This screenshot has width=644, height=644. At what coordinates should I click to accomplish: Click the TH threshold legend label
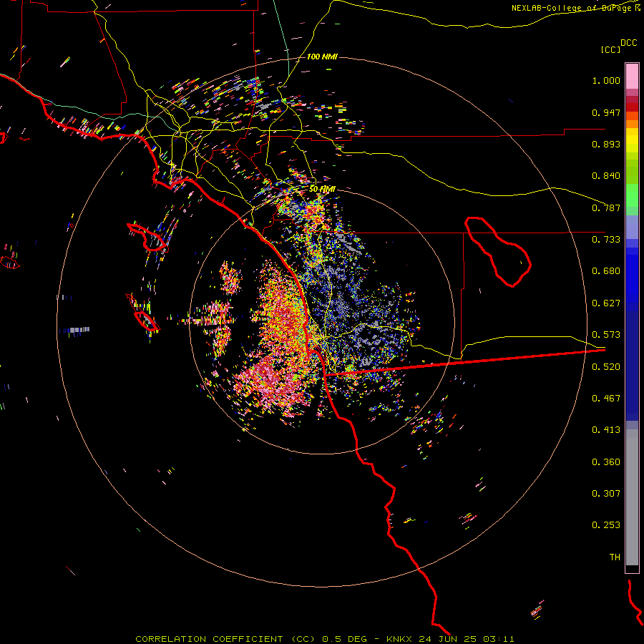point(615,557)
